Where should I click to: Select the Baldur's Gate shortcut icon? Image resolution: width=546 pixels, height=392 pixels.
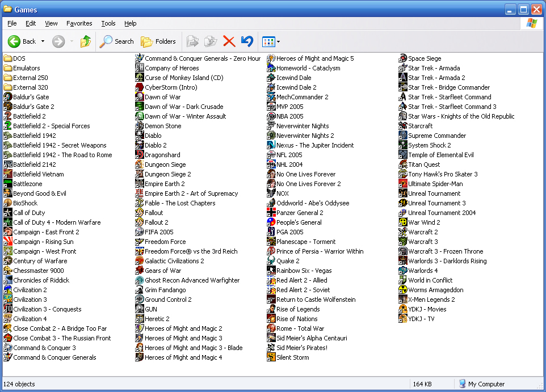point(8,97)
